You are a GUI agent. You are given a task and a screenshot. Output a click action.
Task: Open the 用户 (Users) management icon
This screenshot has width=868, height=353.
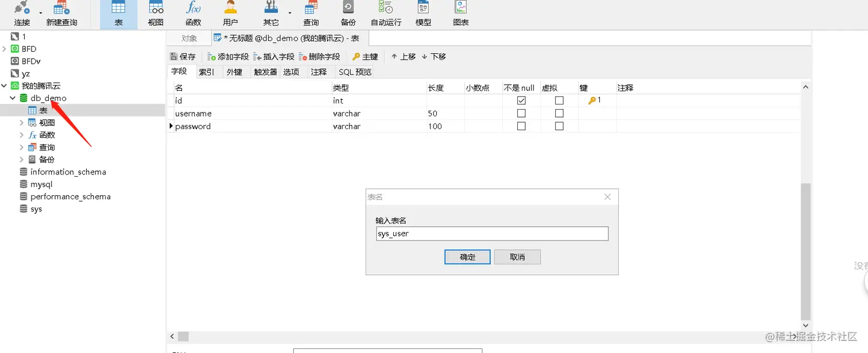coord(230,13)
